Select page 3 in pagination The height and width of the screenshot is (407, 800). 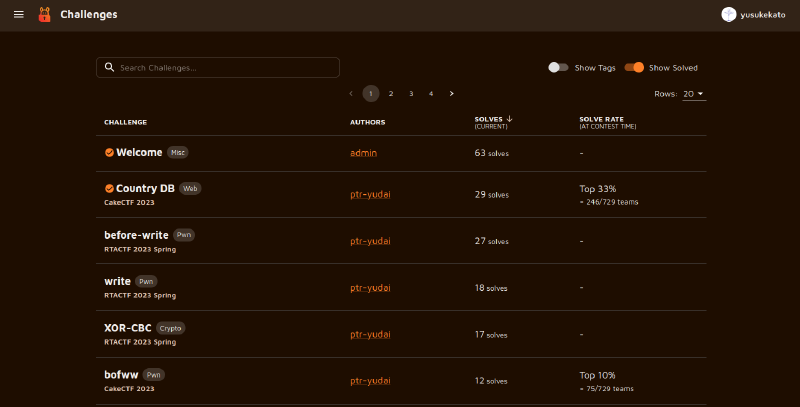click(411, 94)
